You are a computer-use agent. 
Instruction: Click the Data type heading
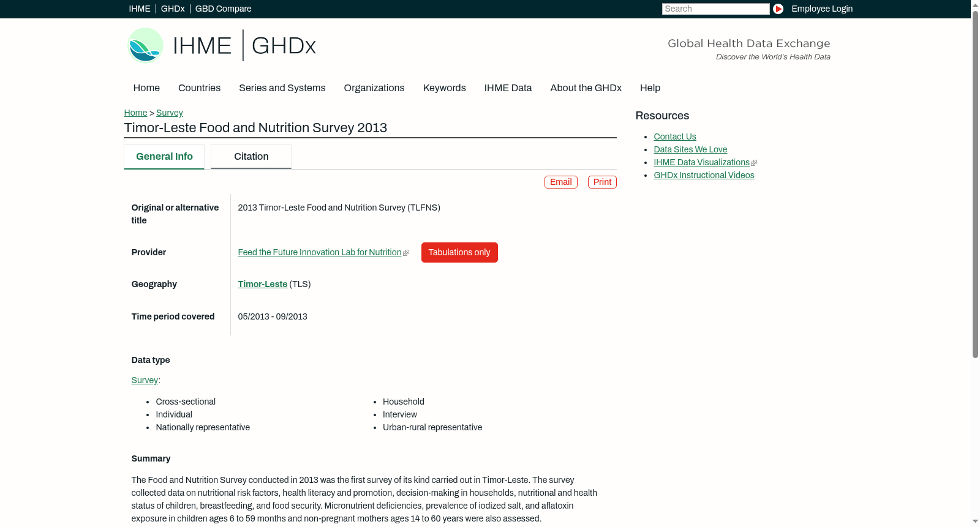click(151, 361)
